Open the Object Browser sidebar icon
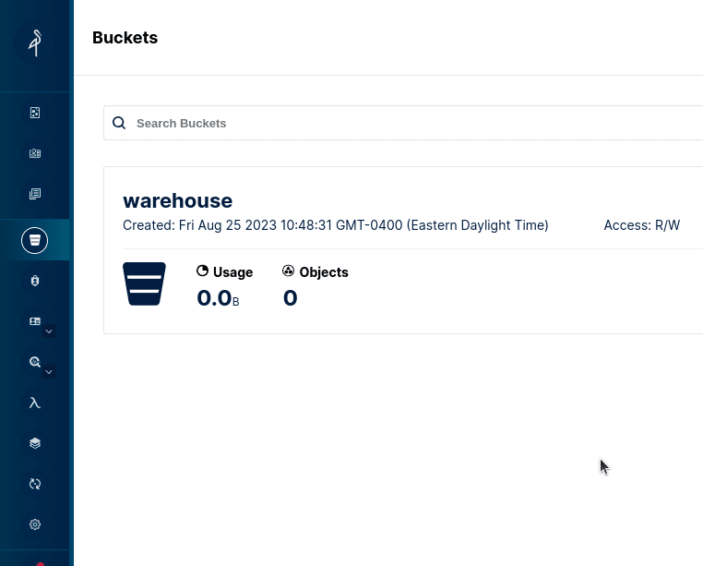The image size is (703, 566). click(x=35, y=114)
